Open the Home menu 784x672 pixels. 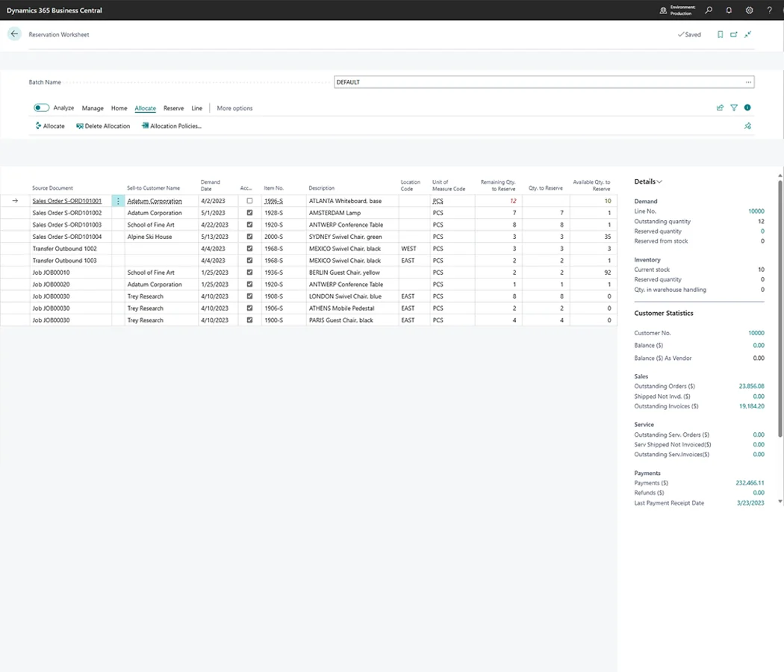(119, 108)
